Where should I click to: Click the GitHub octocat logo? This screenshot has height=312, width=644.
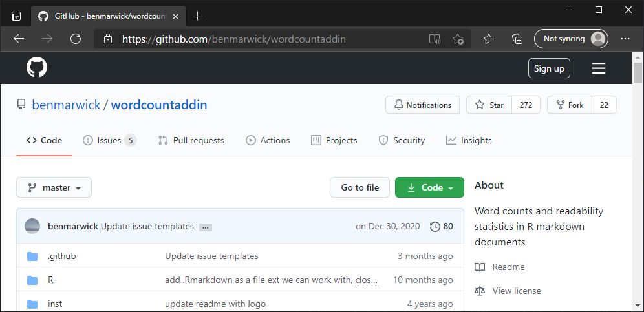[x=37, y=67]
